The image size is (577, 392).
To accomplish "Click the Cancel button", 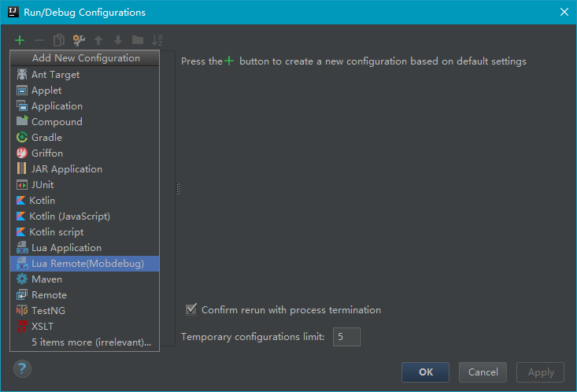I will tap(483, 372).
